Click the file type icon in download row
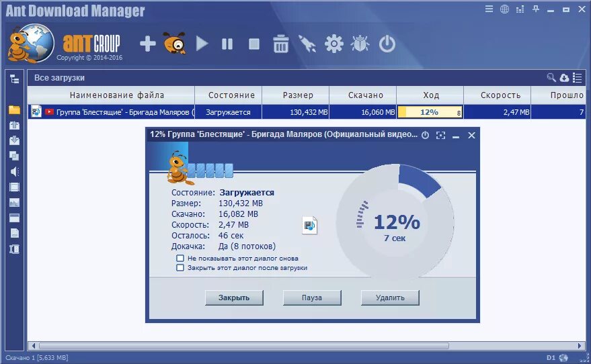The image size is (591, 364). point(36,111)
